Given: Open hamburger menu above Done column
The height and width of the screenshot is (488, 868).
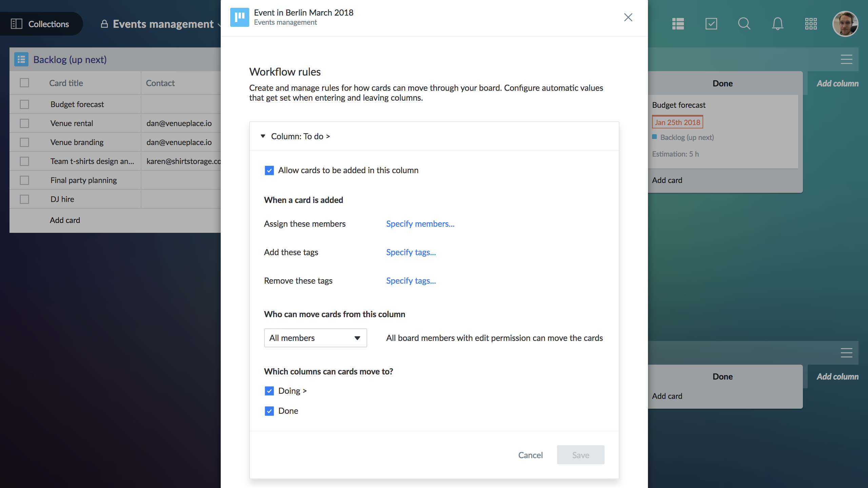Looking at the screenshot, I should click(x=846, y=60).
